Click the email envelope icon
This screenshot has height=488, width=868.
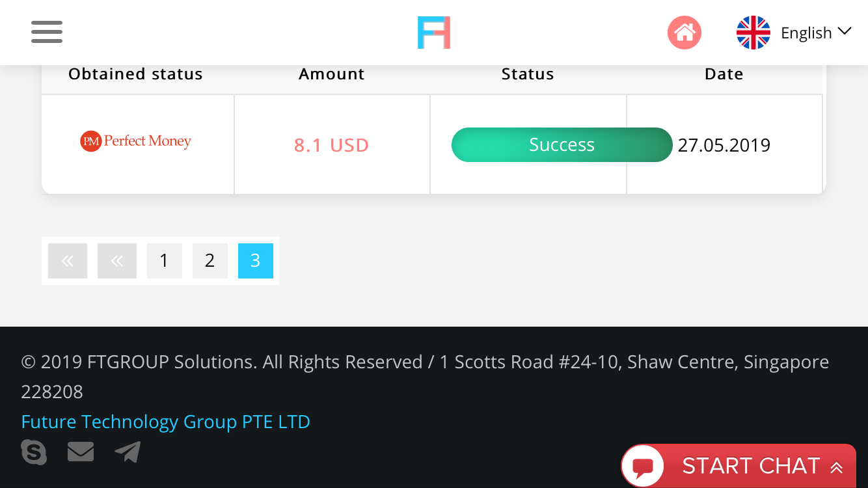81,452
